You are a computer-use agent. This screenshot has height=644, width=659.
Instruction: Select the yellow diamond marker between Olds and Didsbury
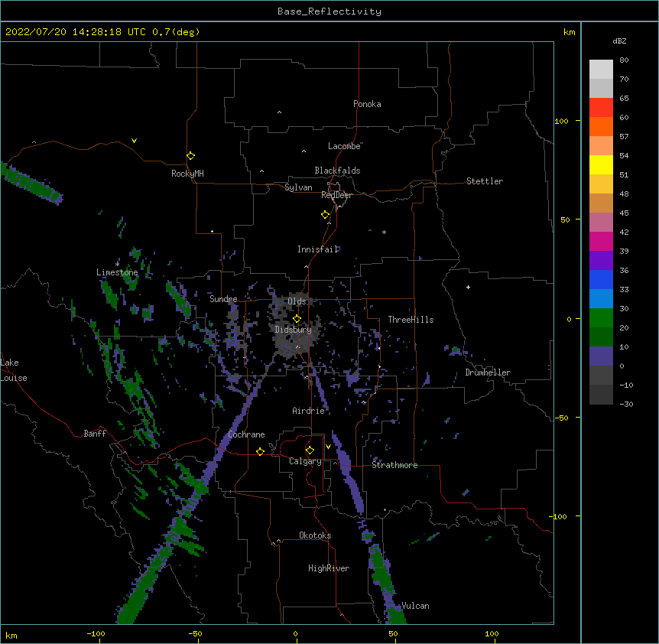click(x=297, y=319)
